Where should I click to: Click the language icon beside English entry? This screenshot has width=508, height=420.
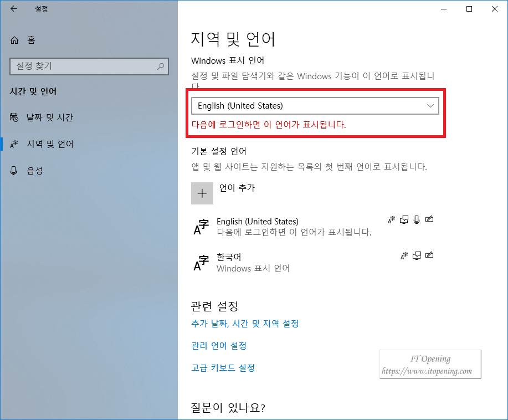pyautogui.click(x=201, y=227)
